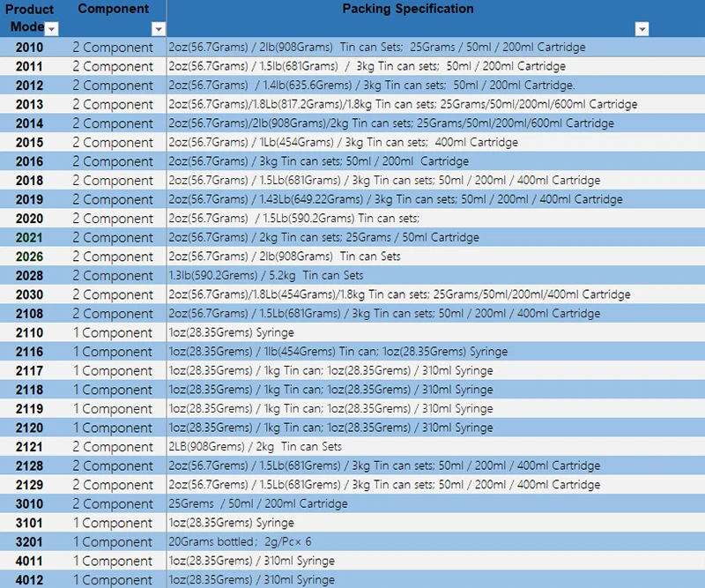The width and height of the screenshot is (705, 588).
Task: Click product mode cell 2120
Action: tap(30, 428)
